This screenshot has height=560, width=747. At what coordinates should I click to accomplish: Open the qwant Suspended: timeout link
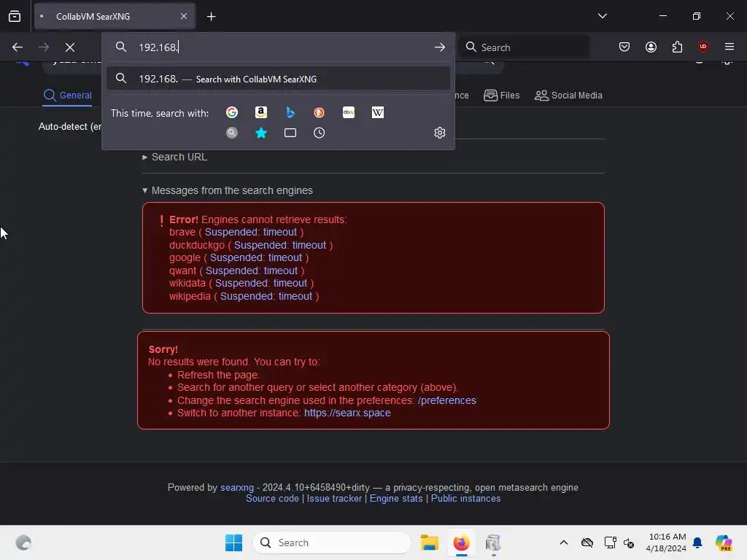(252, 271)
